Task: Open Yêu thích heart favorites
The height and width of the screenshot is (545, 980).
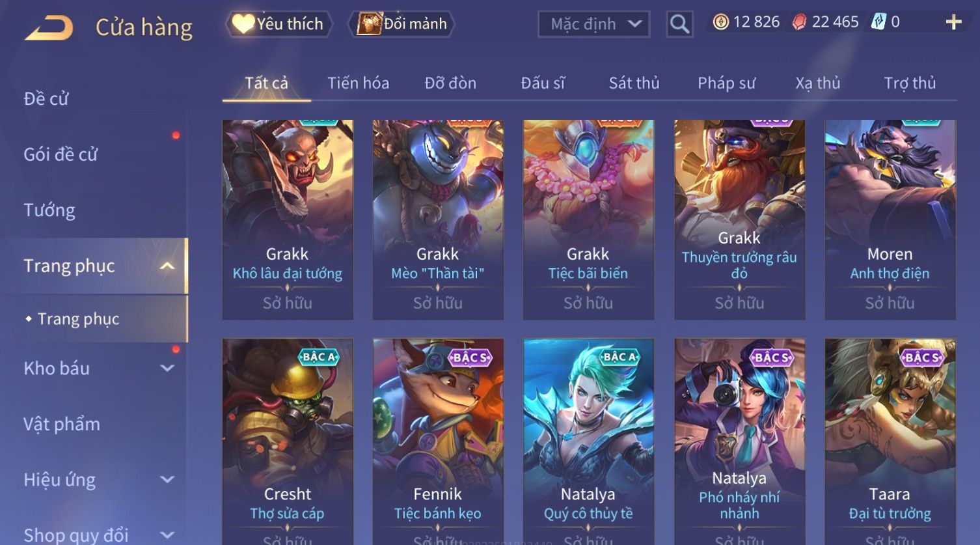Action: pyautogui.click(x=279, y=24)
